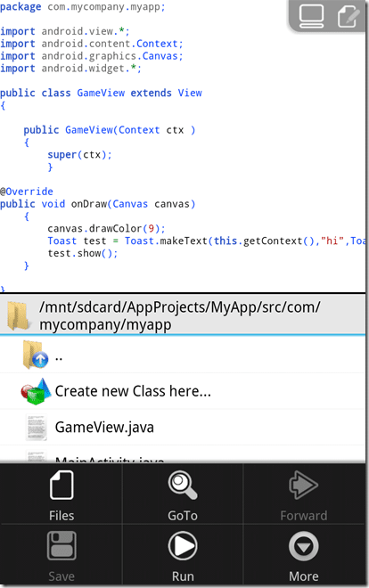Viewport: 369px width, 588px height.
Task: Open GameView.java in file list
Action: click(x=183, y=427)
